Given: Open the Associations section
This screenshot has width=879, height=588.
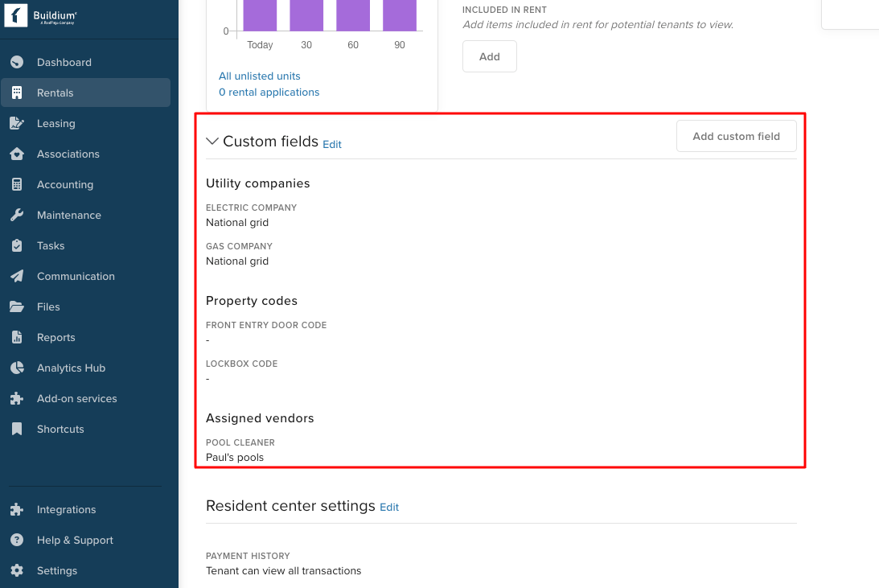Looking at the screenshot, I should pos(69,154).
